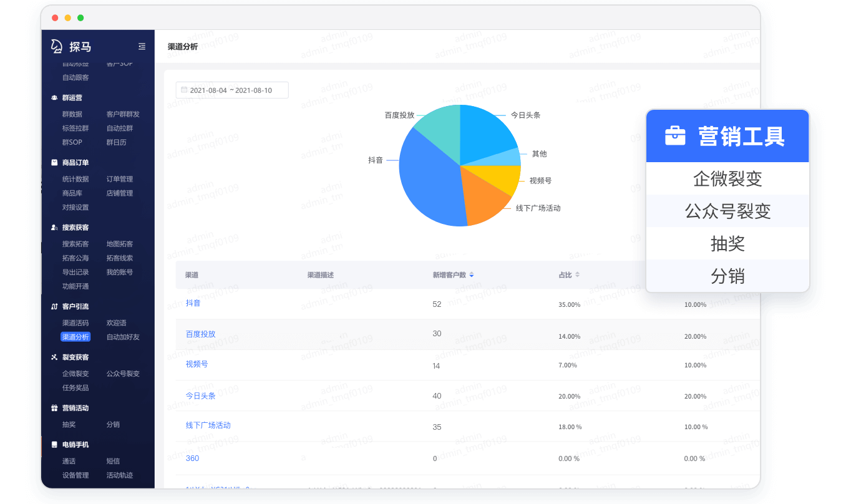856x504 pixels.
Task: Open 统计数据 in the sidebar
Action: pos(75,179)
